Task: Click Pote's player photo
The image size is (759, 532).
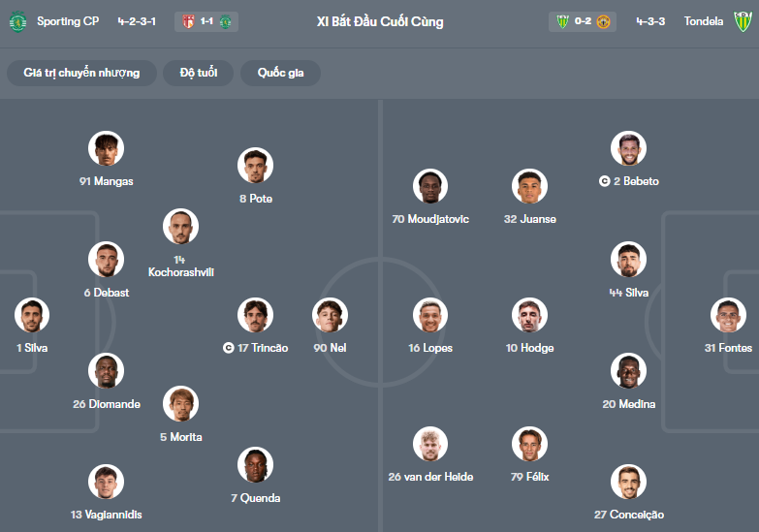Action: 255,166
